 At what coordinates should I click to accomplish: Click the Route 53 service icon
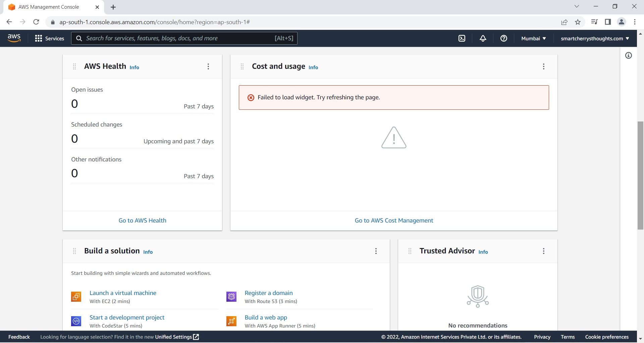coord(231,297)
